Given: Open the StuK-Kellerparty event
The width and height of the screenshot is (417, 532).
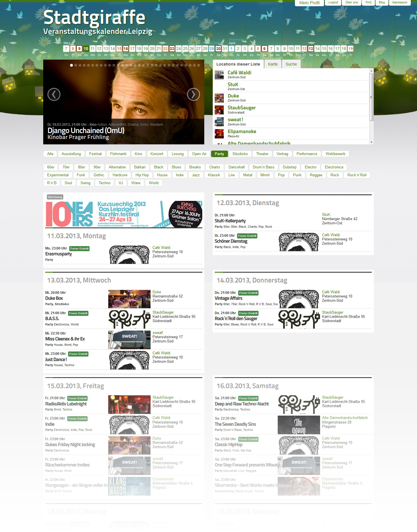Looking at the screenshot, I should (230, 221).
